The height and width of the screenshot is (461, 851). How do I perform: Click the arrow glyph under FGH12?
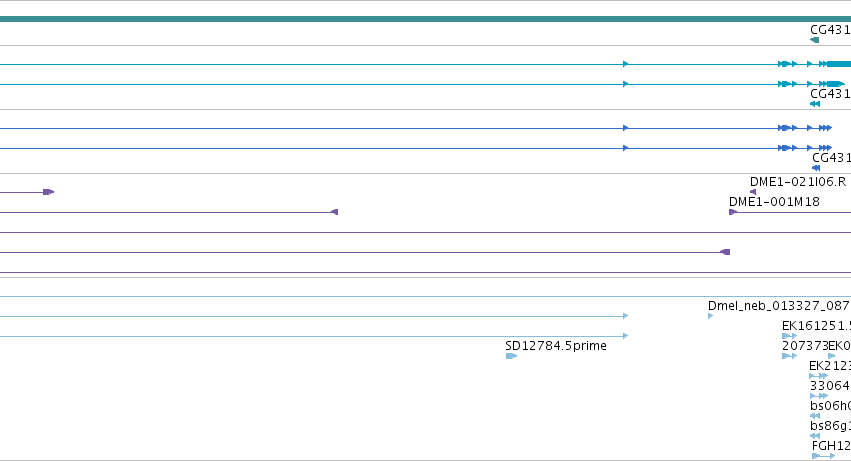click(x=823, y=456)
